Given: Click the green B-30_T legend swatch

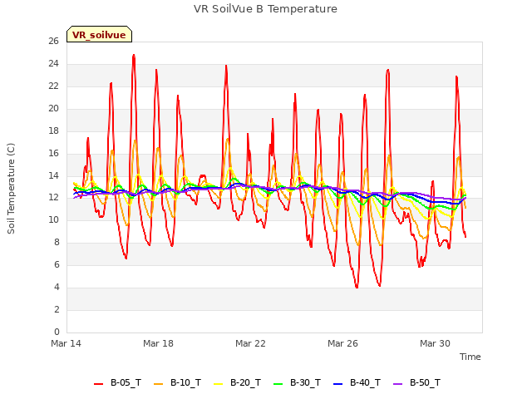Looking at the screenshot, I should tap(278, 384).
